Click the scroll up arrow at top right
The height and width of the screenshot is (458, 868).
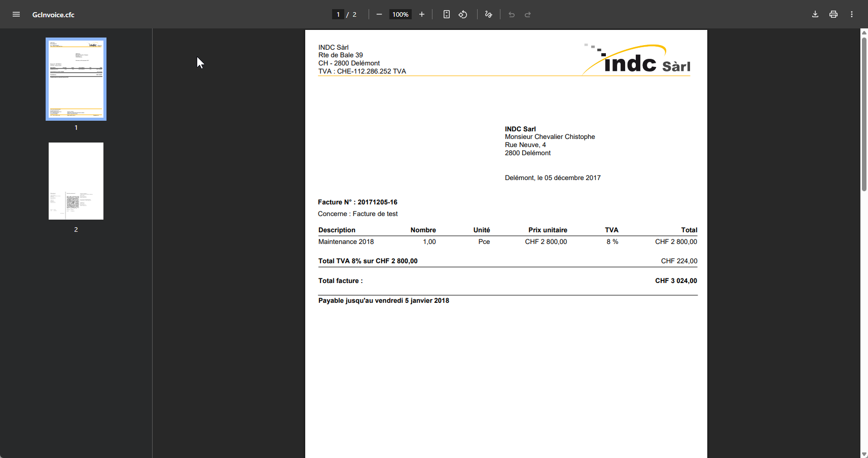point(864,32)
